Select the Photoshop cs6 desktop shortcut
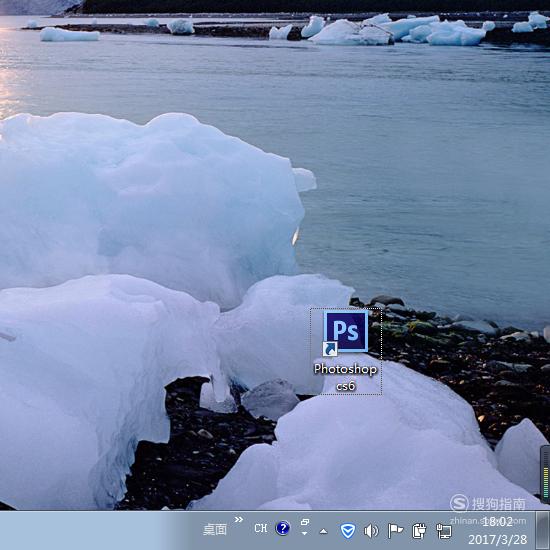 (346, 351)
